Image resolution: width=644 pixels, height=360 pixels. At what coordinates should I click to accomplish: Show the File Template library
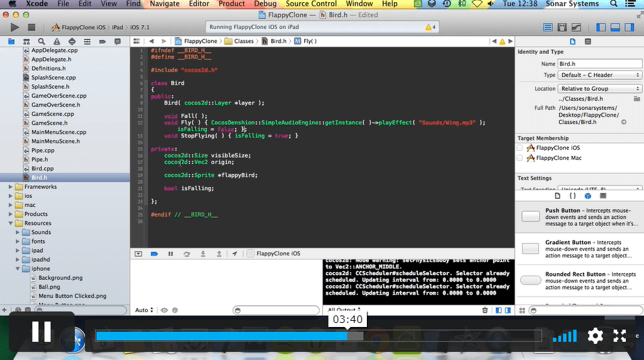pos(557,196)
